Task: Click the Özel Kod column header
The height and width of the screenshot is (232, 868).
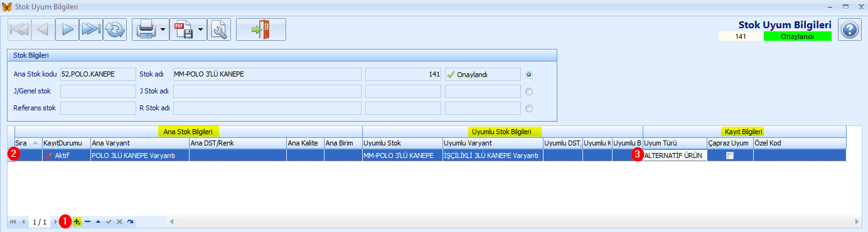Action: pyautogui.click(x=800, y=143)
